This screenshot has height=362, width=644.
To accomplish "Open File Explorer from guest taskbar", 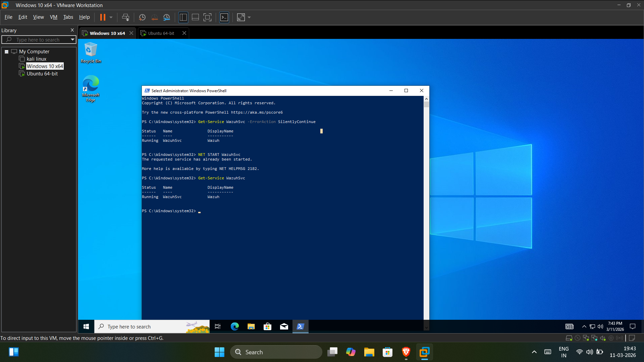I will pos(251,326).
